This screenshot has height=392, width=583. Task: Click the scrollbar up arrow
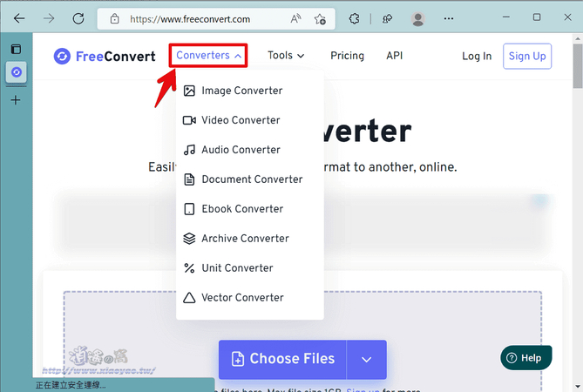tap(578, 37)
